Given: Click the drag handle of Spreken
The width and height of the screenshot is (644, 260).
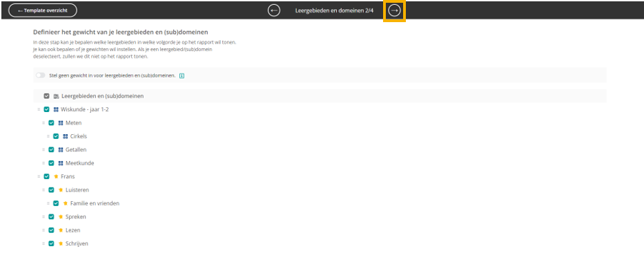Looking at the screenshot, I should [43, 217].
